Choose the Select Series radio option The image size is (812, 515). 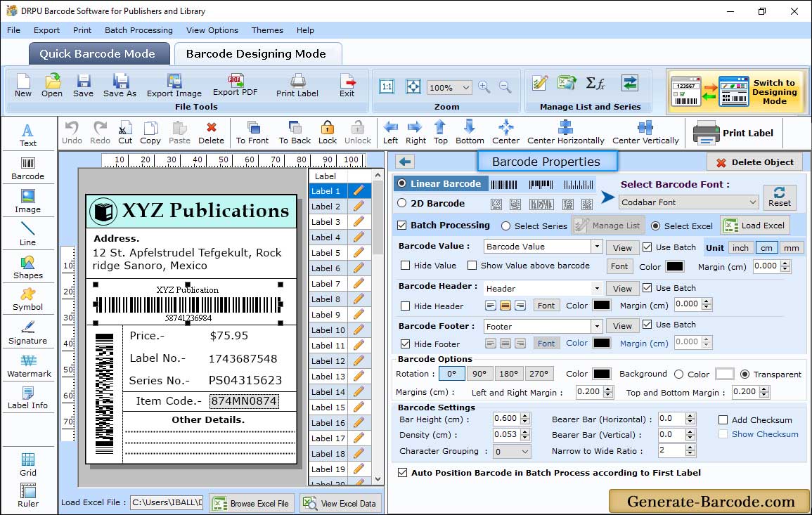pos(506,226)
